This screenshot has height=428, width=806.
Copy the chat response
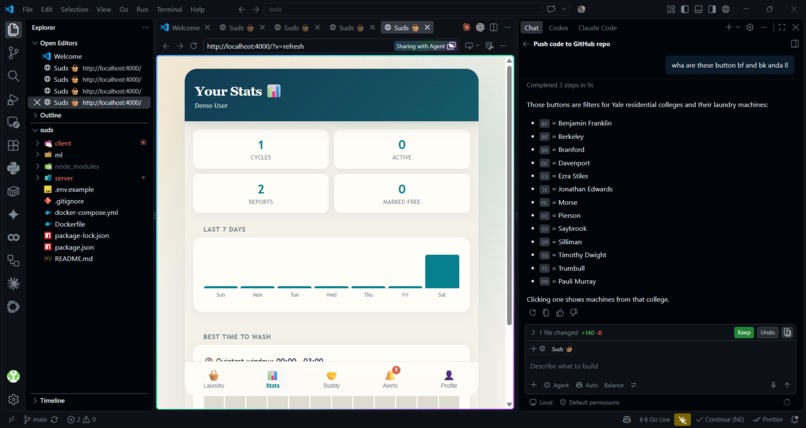coord(546,312)
